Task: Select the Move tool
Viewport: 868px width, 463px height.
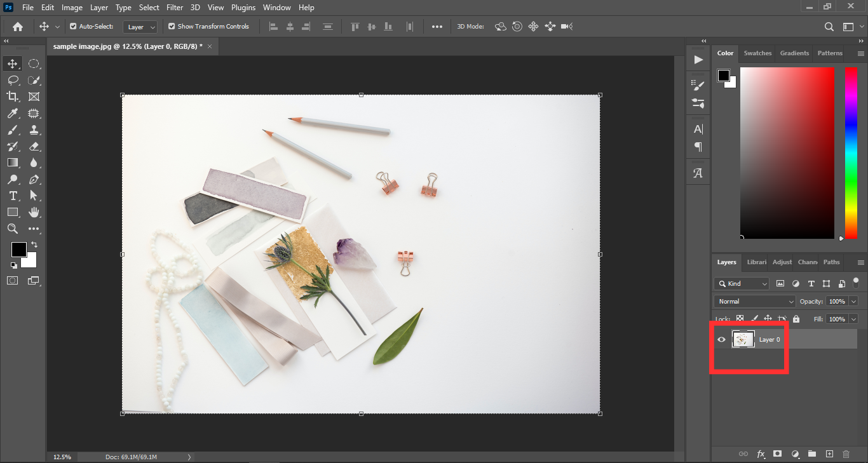Action: pos(12,64)
